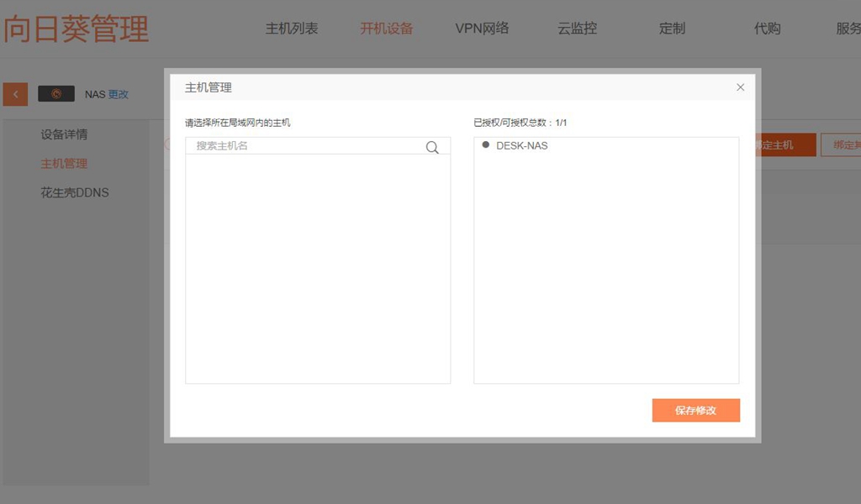Image resolution: width=861 pixels, height=504 pixels.
Task: Open the 开机设备 menu item
Action: click(385, 28)
